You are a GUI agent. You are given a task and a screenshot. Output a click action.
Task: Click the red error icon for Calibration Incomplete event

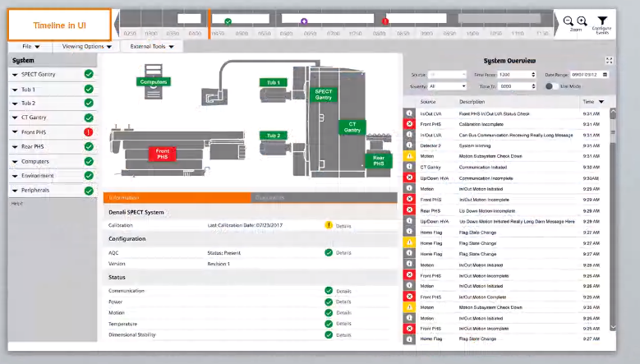[x=409, y=124]
